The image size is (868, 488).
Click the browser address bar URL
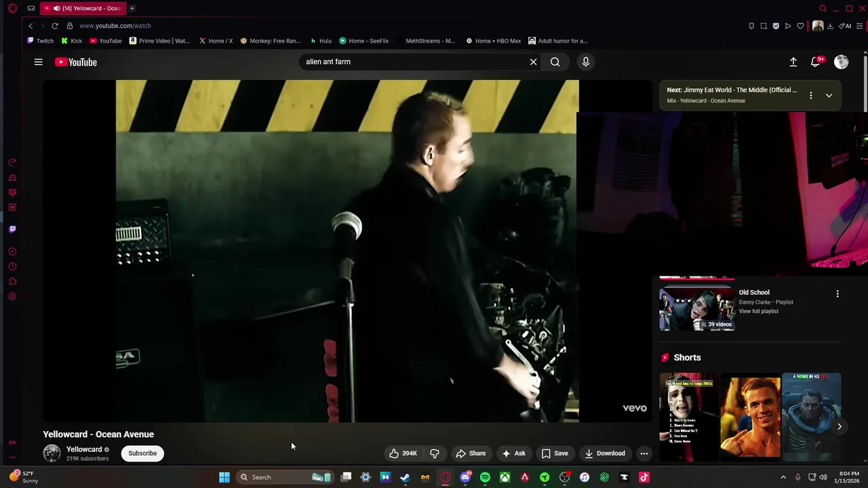pyautogui.click(x=115, y=26)
